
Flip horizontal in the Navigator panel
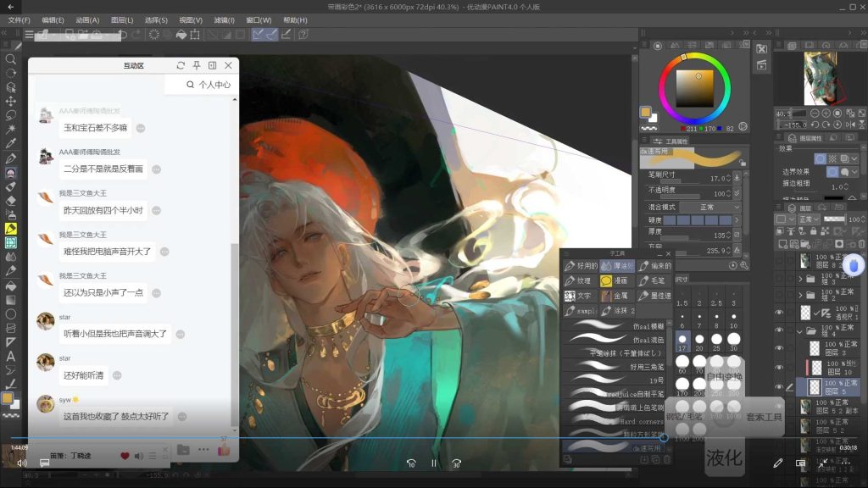click(850, 125)
